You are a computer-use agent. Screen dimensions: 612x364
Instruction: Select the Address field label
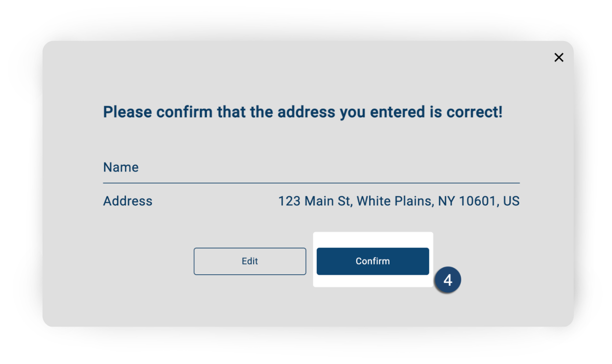(128, 201)
